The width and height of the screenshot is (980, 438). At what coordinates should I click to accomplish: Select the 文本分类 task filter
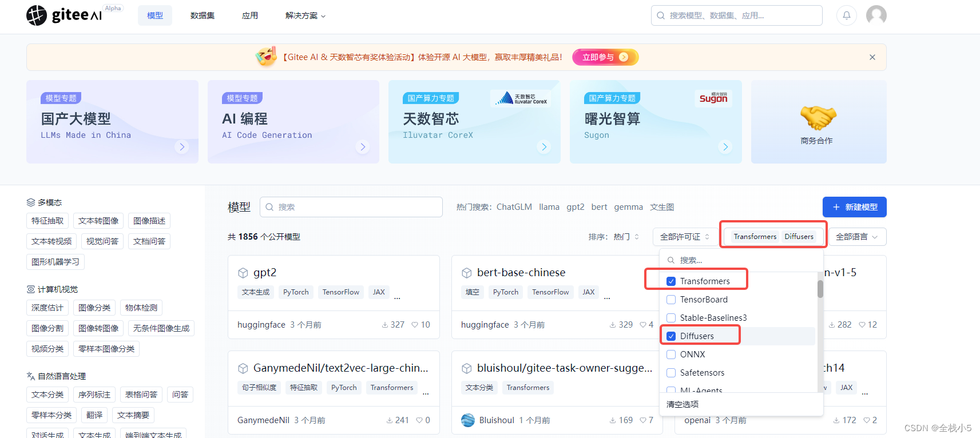pyautogui.click(x=47, y=395)
